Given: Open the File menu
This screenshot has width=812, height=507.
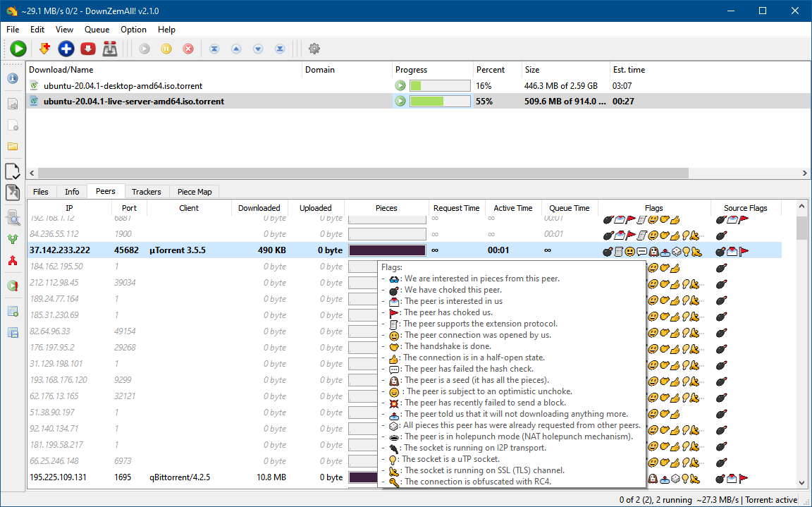Looking at the screenshot, I should point(13,30).
